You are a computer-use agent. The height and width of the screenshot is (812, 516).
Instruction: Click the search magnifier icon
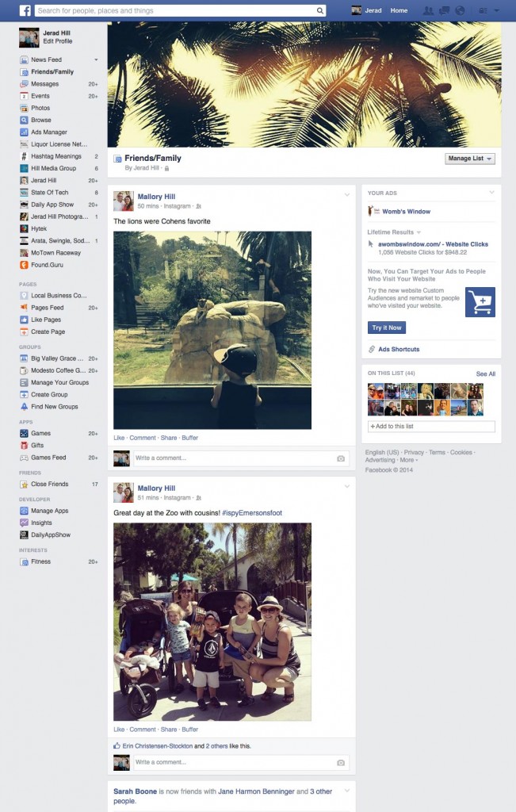(x=320, y=10)
